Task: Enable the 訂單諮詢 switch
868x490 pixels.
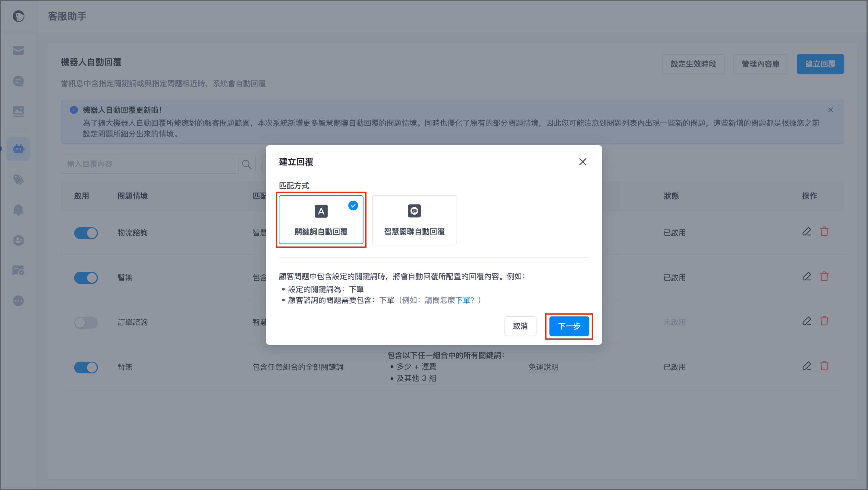Action: [x=86, y=322]
